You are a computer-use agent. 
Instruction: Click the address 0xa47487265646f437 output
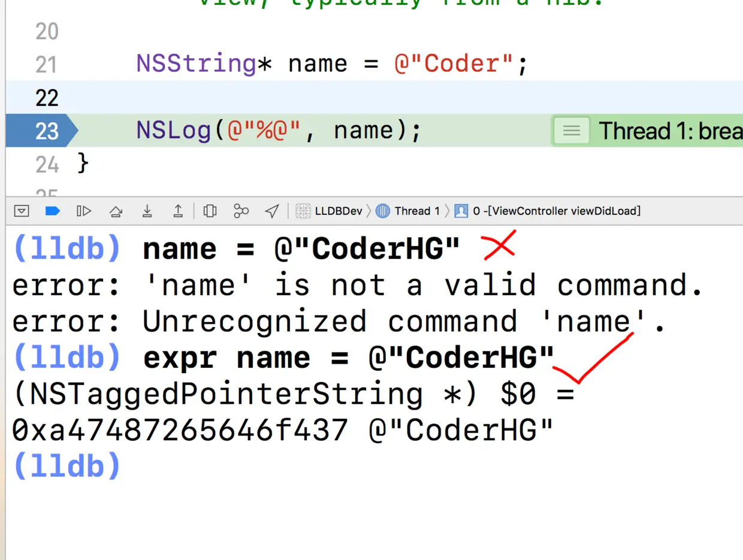tap(180, 431)
